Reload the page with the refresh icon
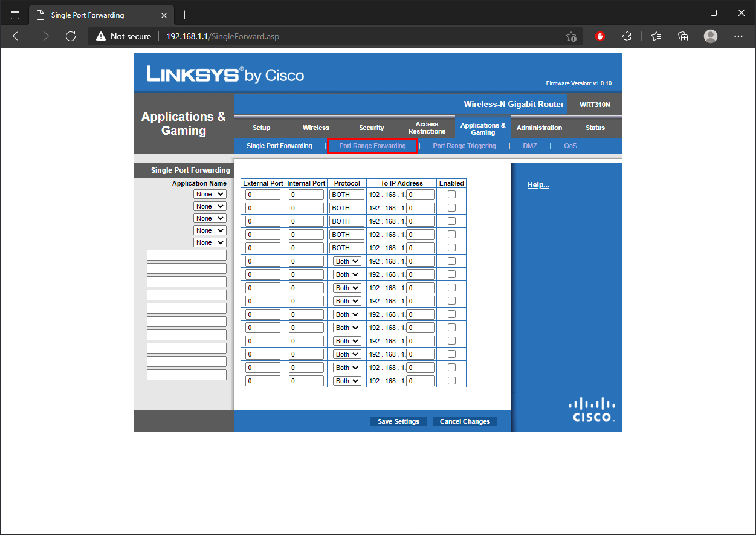756x535 pixels. coord(71,36)
